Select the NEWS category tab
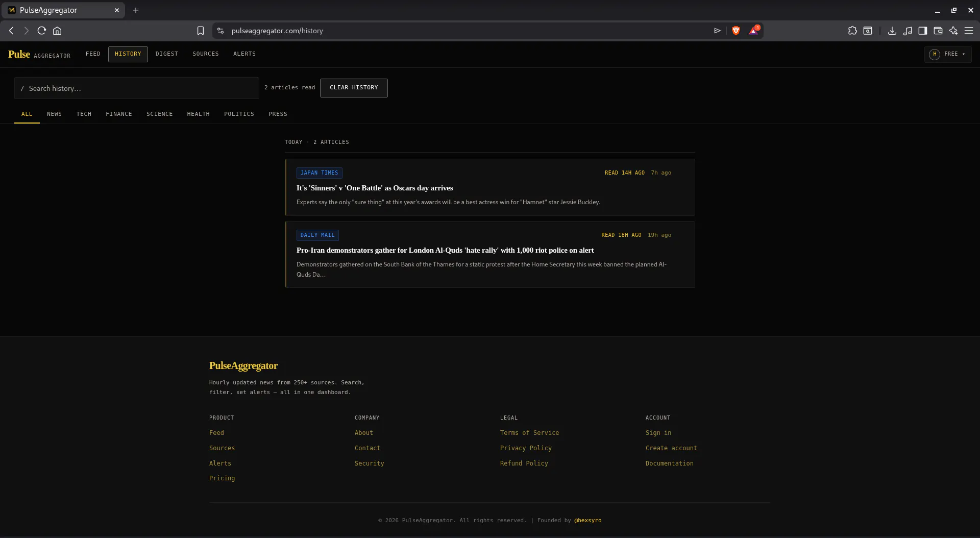Screen dimensions: 980x538 click(55, 114)
